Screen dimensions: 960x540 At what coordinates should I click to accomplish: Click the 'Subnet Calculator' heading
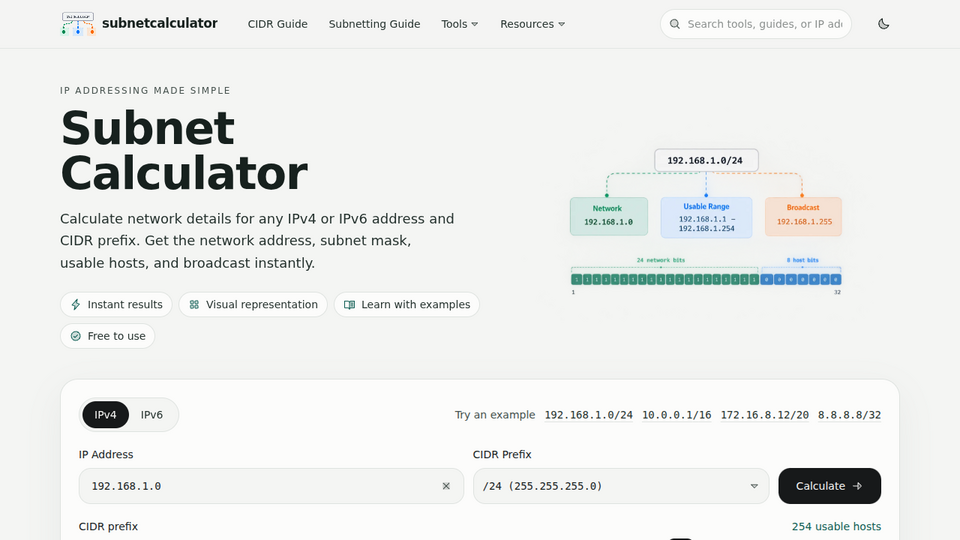click(x=184, y=151)
